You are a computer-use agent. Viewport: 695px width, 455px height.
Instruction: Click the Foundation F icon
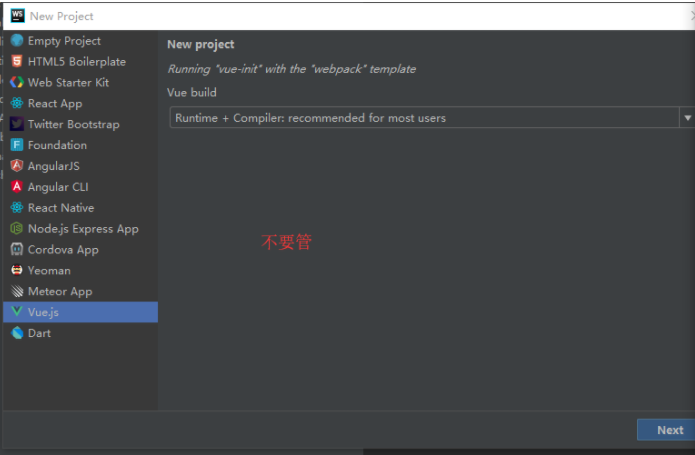point(17,144)
